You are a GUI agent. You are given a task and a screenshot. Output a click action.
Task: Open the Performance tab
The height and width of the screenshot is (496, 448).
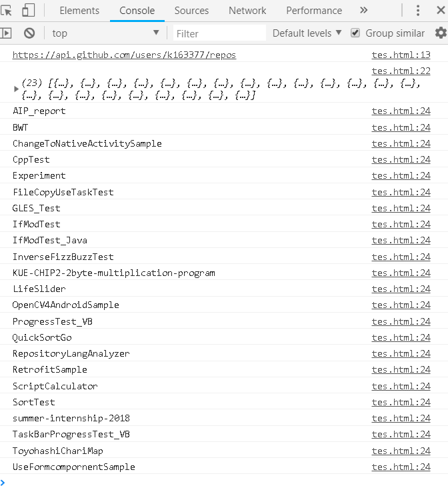[x=314, y=11]
